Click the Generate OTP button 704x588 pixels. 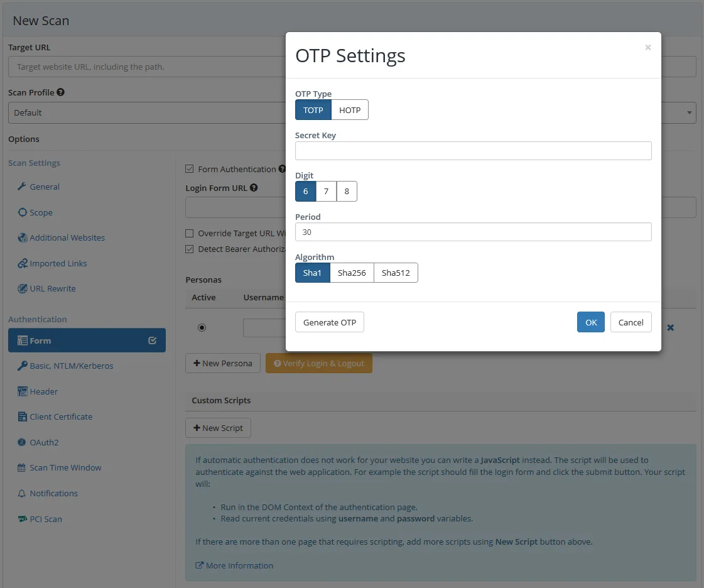click(329, 322)
